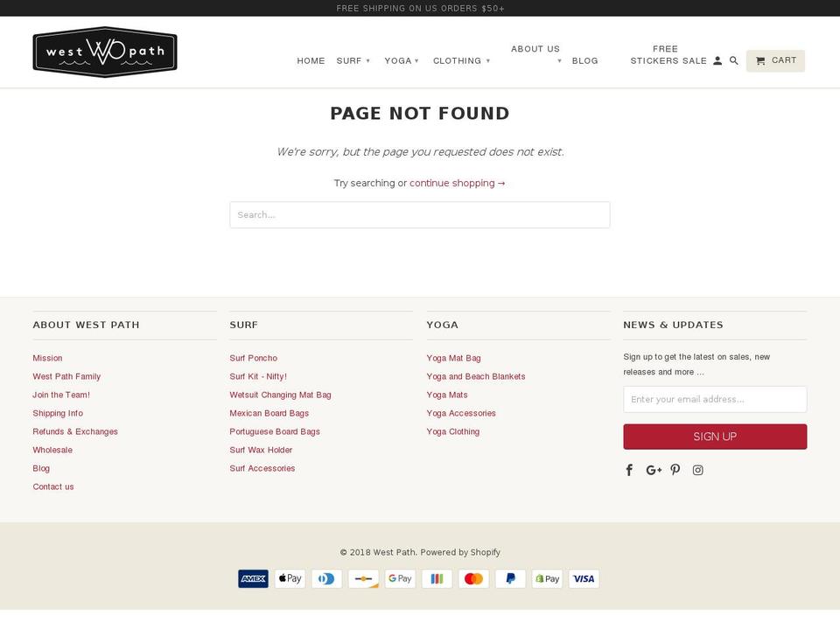Image resolution: width=840 pixels, height=630 pixels.
Task: Click the Apple Pay payment icon
Action: [x=290, y=578]
